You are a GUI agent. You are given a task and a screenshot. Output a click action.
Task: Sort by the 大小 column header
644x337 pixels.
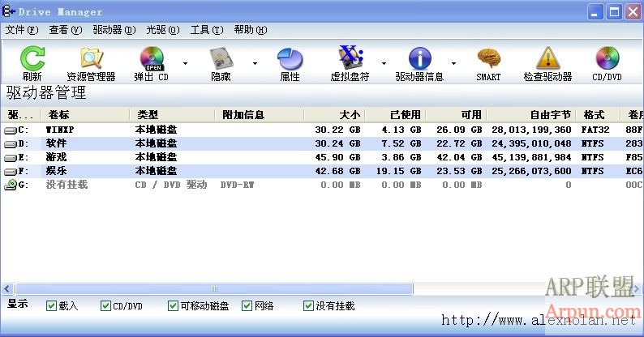(334, 115)
